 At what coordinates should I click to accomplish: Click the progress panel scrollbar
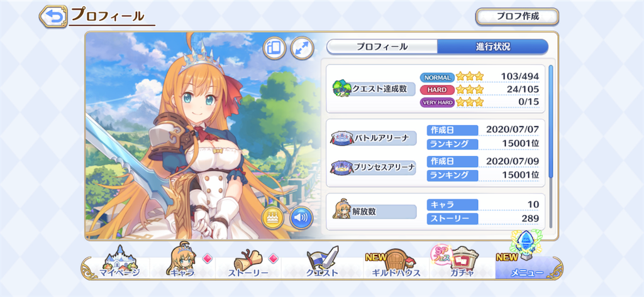(x=551, y=121)
